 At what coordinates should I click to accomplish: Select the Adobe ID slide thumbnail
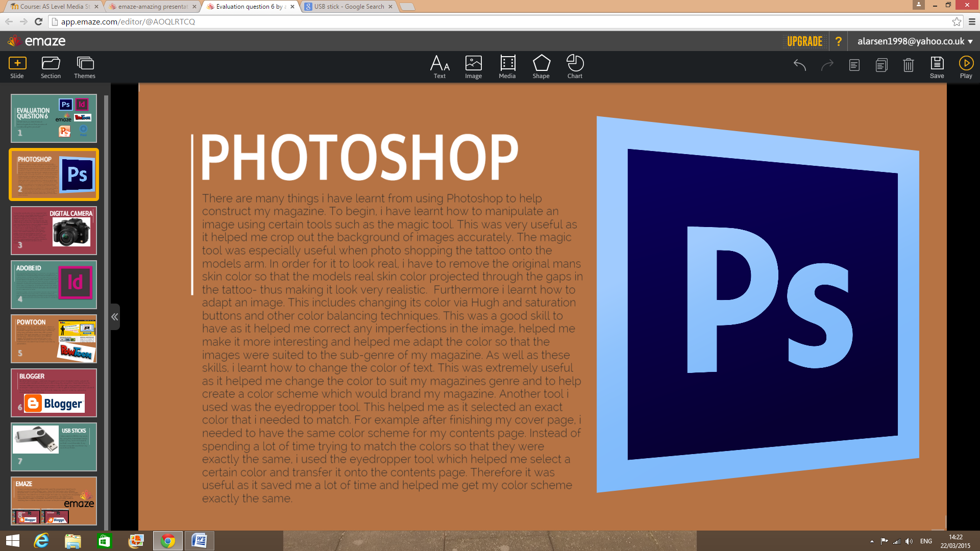[54, 285]
